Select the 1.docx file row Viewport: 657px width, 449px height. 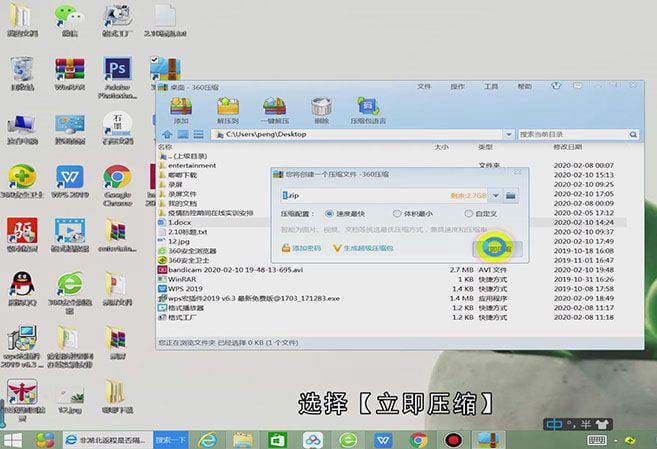click(x=392, y=222)
